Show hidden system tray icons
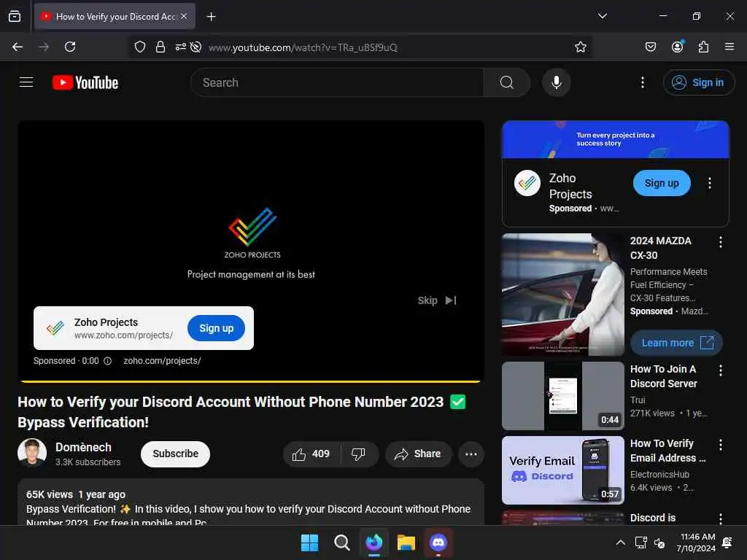 click(x=620, y=542)
